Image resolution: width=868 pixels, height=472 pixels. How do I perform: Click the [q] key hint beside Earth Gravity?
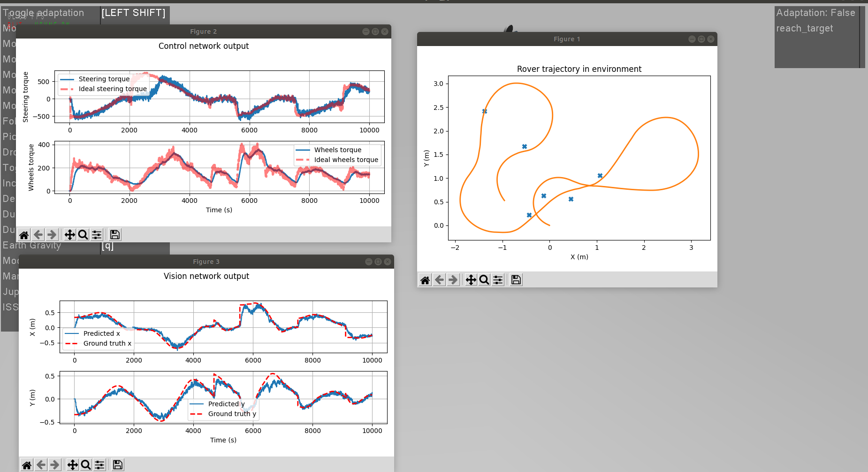pyautogui.click(x=108, y=246)
